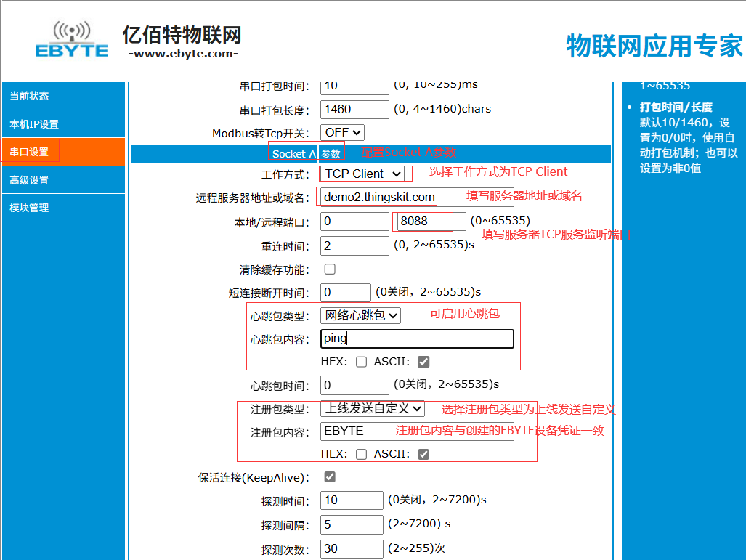Screen dimensions: 746x560
Task: Click the remote port 8088 field
Action: coord(429,222)
